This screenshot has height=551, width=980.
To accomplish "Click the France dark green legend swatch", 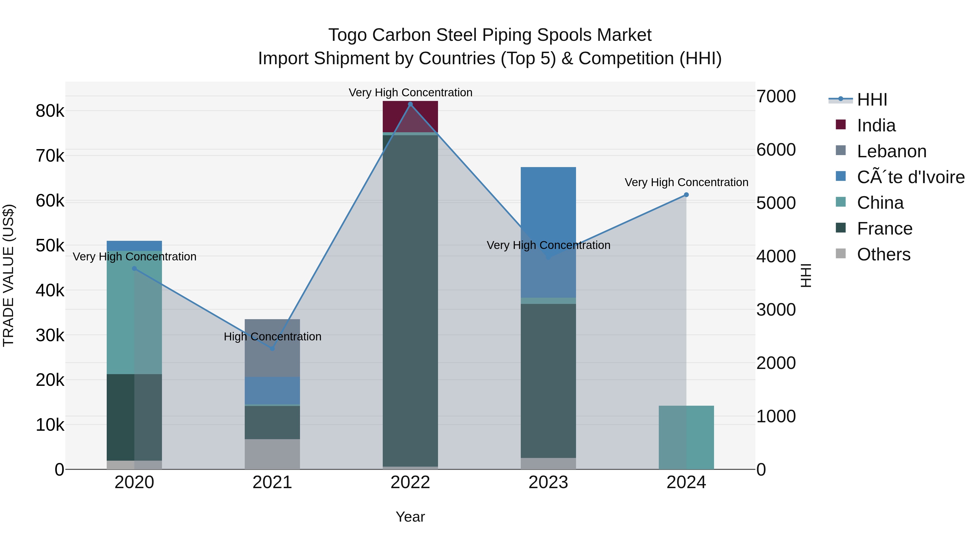I will pyautogui.click(x=841, y=228).
